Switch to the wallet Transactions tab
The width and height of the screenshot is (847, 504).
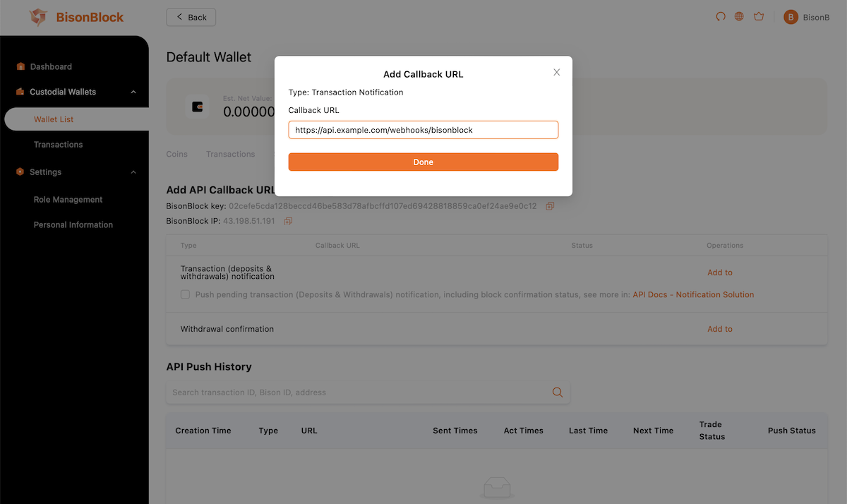click(230, 154)
